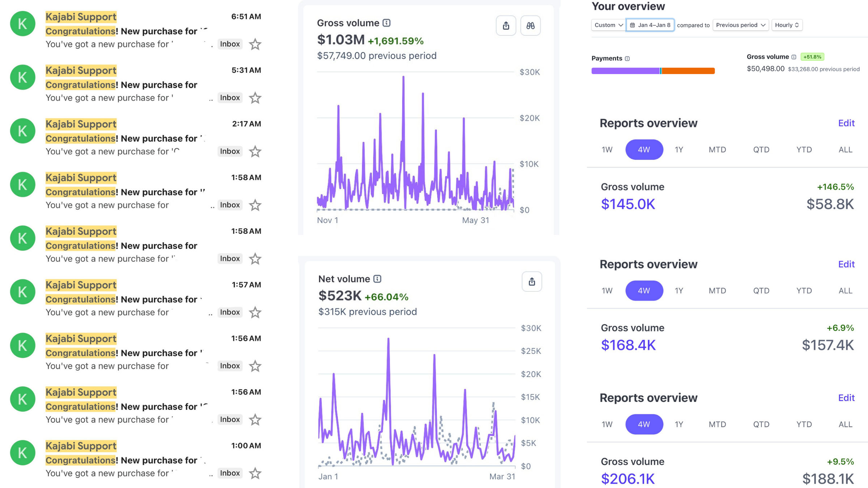Open the Jan 4–Jan 8 date picker

click(x=650, y=25)
